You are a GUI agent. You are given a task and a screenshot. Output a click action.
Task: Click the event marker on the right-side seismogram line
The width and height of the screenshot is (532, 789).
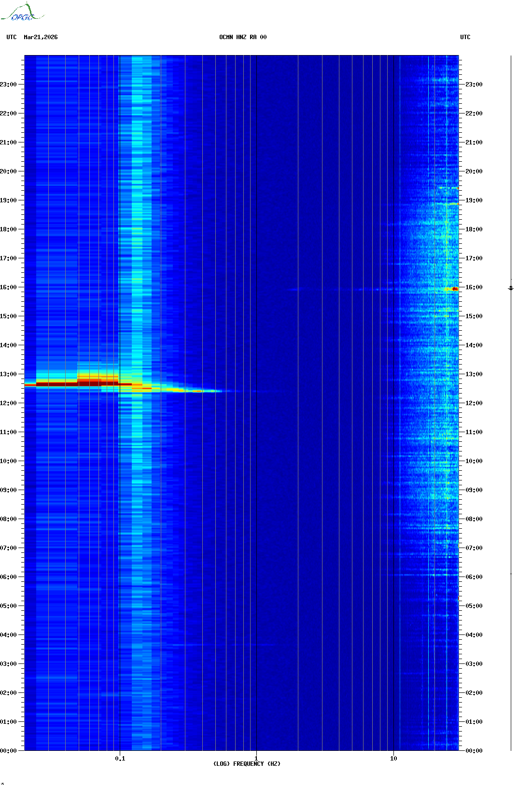pos(511,288)
